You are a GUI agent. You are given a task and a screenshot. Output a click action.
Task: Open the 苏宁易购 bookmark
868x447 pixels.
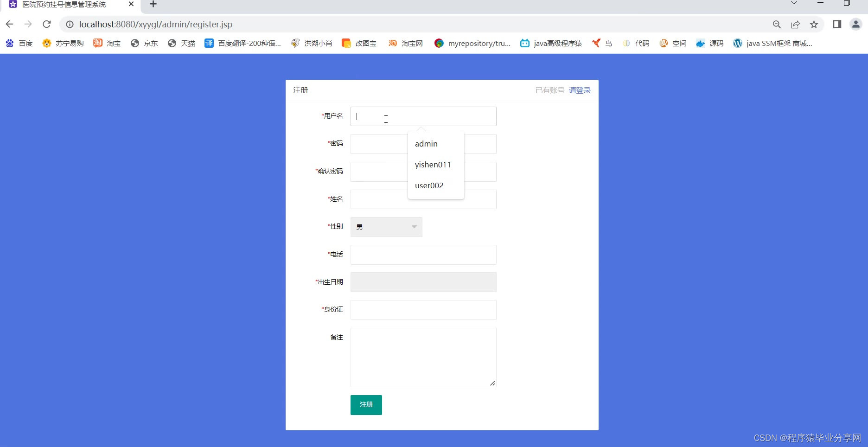63,43
